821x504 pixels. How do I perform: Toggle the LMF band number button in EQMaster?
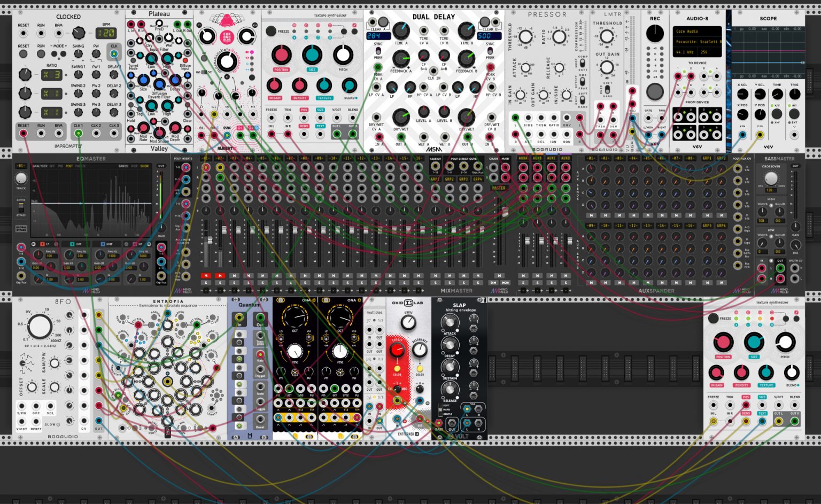[x=72, y=244]
